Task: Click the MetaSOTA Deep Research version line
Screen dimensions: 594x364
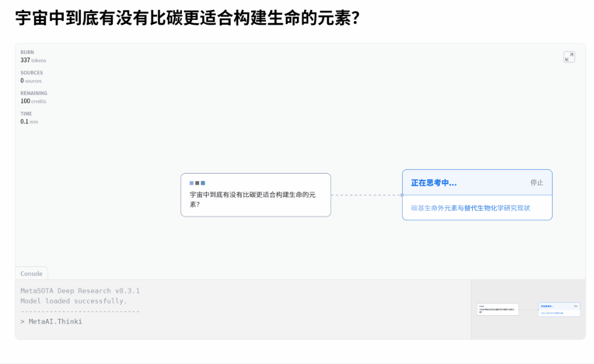Action: point(80,290)
